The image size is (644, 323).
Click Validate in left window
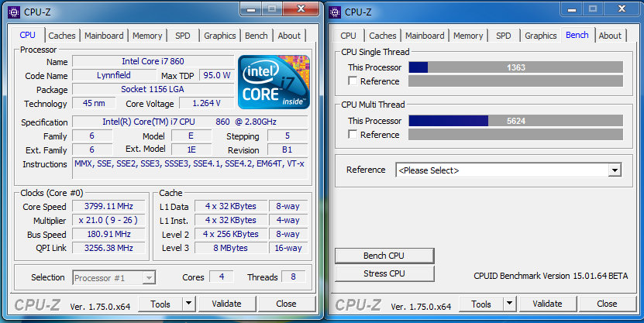click(x=227, y=304)
